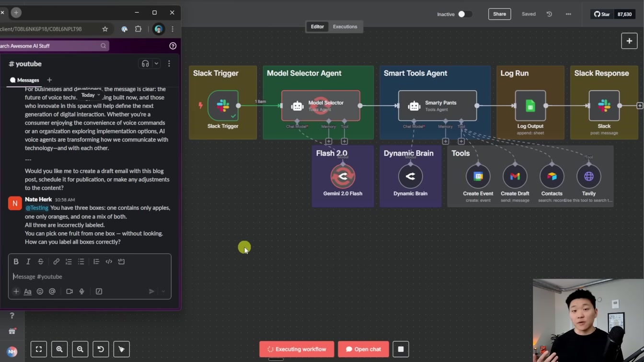The image size is (644, 362).
Task: Open the Create Draft Gmail tool node
Action: click(515, 176)
